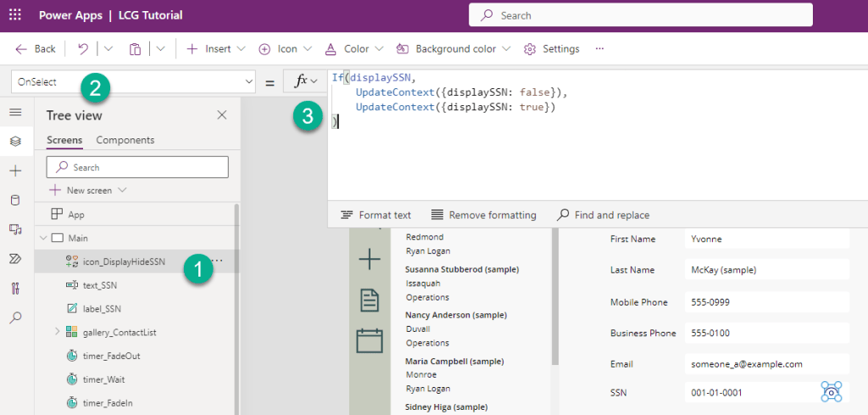The image size is (868, 415).
Task: Select label_SSN in tree view
Action: 102,309
